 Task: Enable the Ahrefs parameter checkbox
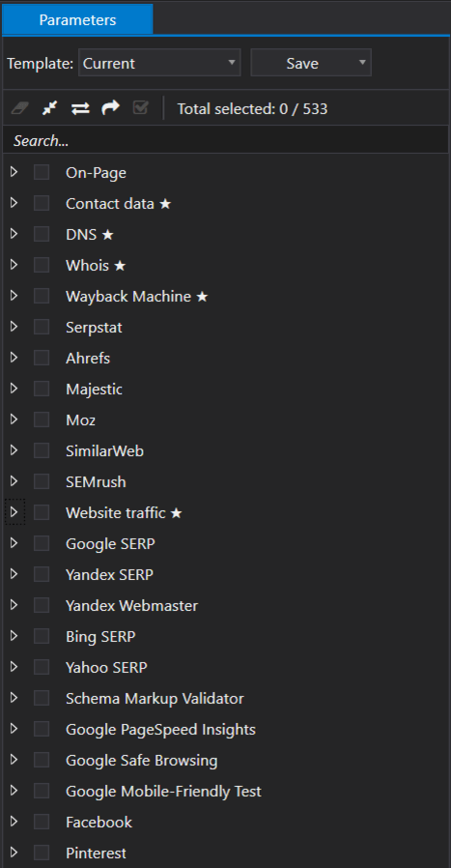(x=42, y=359)
